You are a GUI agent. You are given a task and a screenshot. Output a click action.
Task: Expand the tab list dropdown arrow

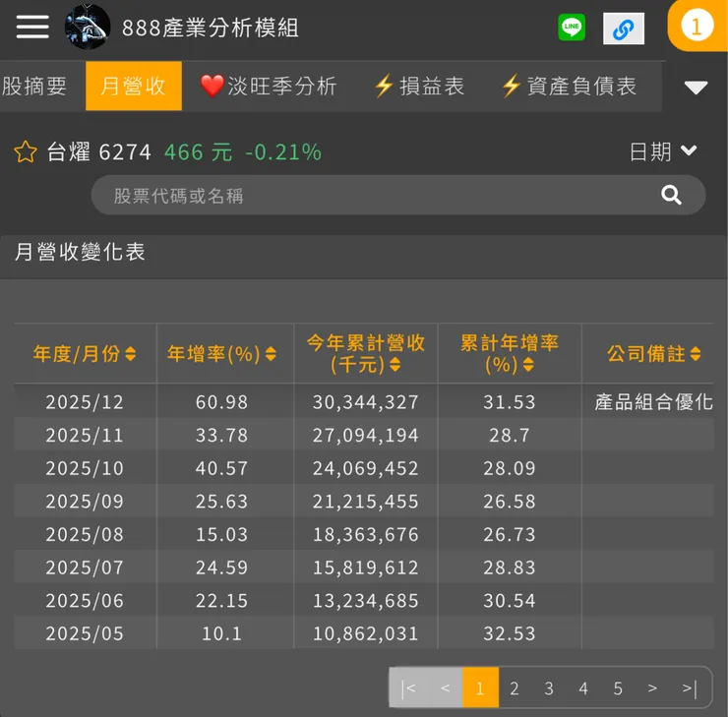click(696, 88)
